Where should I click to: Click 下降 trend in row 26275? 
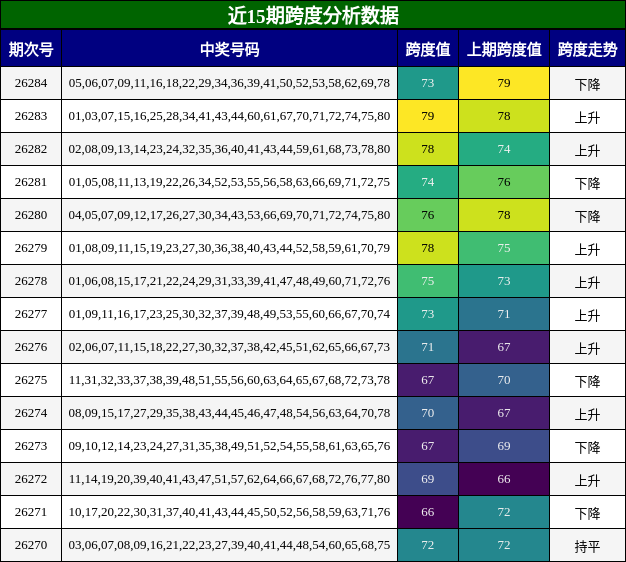click(x=587, y=381)
